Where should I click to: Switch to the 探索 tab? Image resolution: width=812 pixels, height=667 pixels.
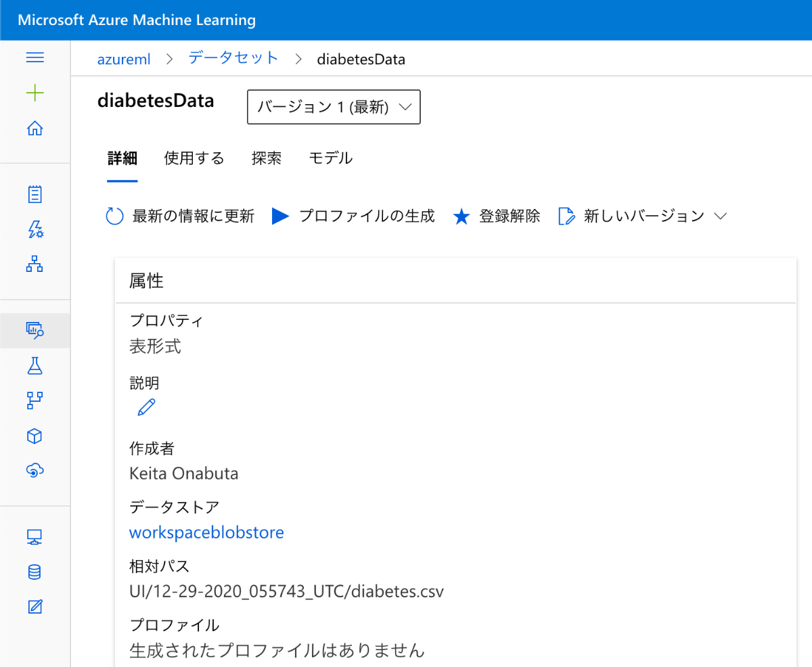coord(267,158)
